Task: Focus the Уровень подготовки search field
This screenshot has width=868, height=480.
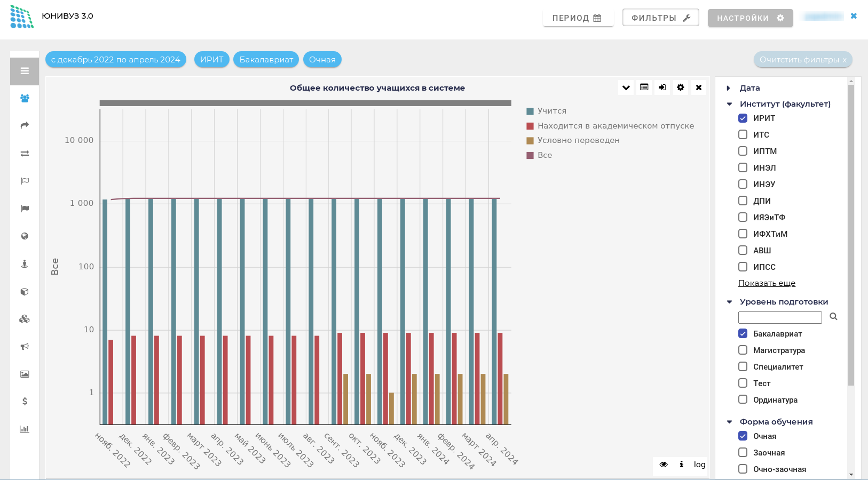Action: coord(780,317)
